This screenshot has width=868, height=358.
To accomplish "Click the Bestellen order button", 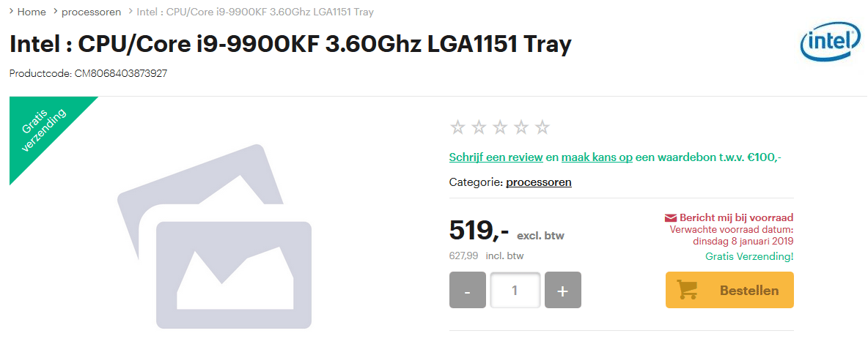I will coord(729,290).
